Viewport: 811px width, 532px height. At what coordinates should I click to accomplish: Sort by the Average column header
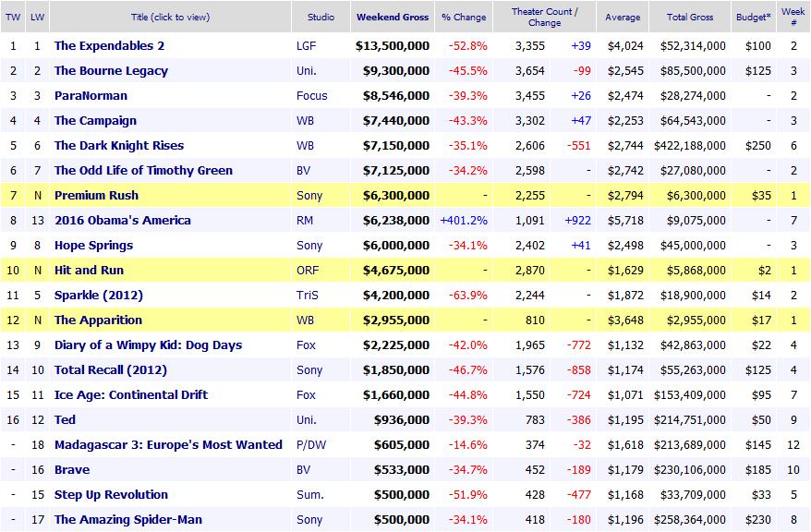[x=623, y=17]
